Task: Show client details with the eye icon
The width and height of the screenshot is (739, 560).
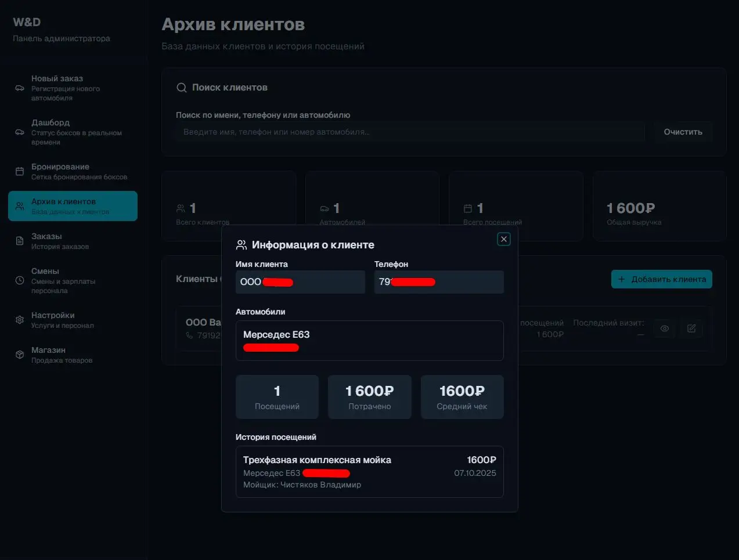Action: pos(664,328)
